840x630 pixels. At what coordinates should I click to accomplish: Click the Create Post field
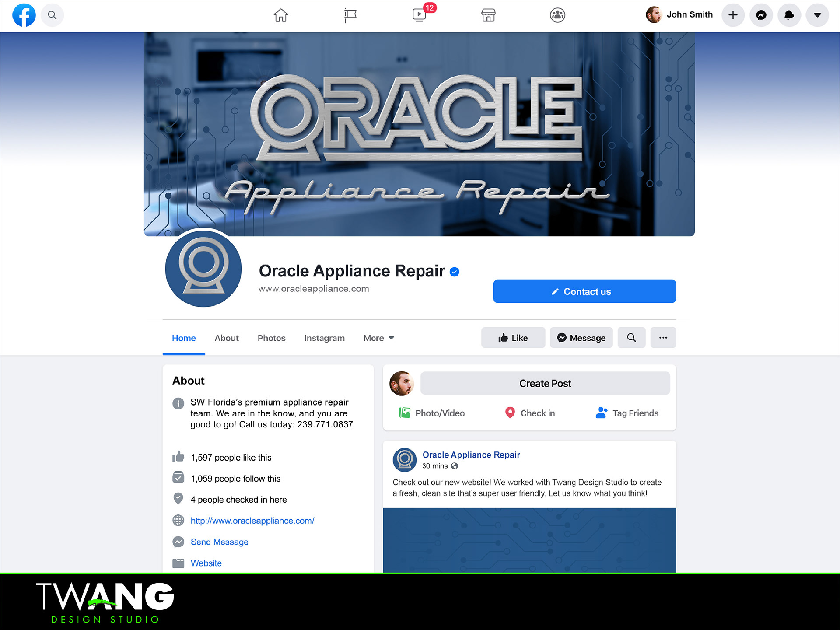(545, 384)
